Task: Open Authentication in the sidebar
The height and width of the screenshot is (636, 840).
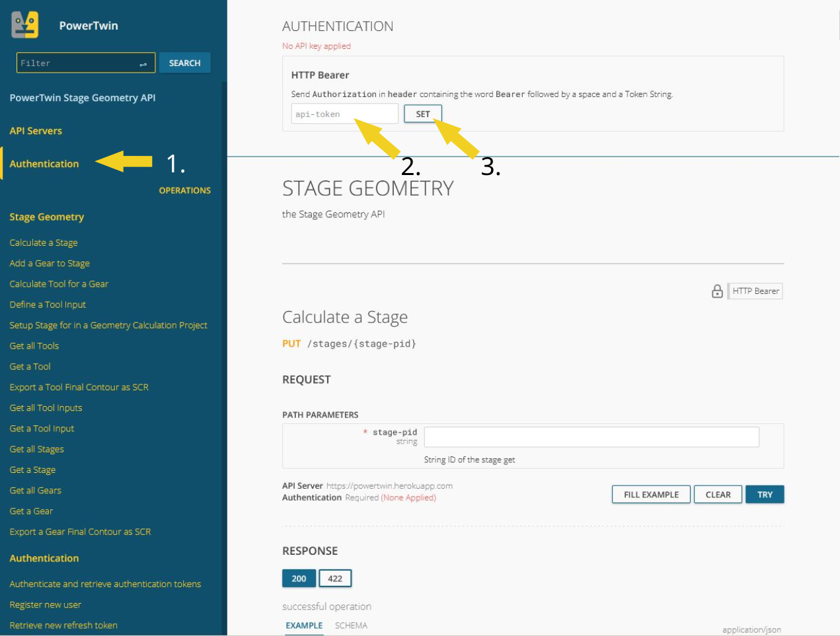Action: point(44,164)
